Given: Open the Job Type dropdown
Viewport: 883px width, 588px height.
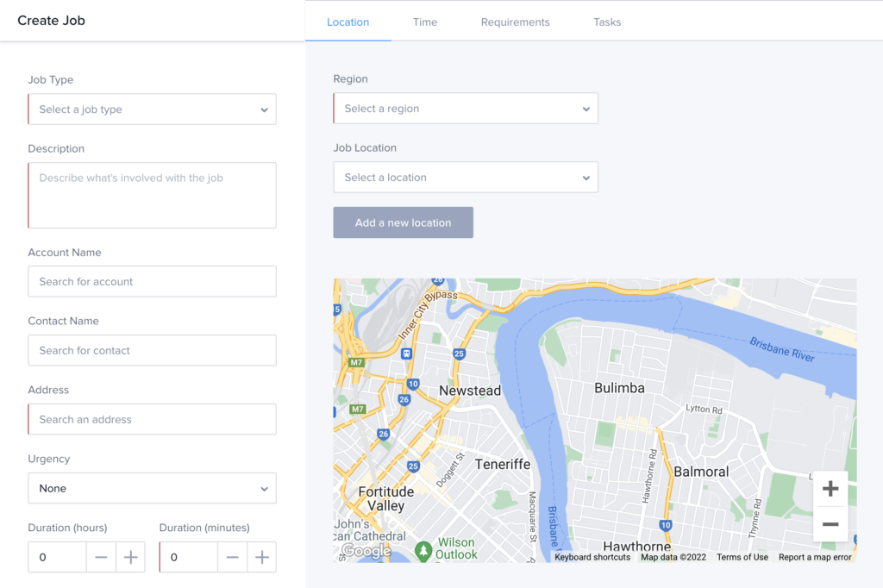Looking at the screenshot, I should 152,109.
